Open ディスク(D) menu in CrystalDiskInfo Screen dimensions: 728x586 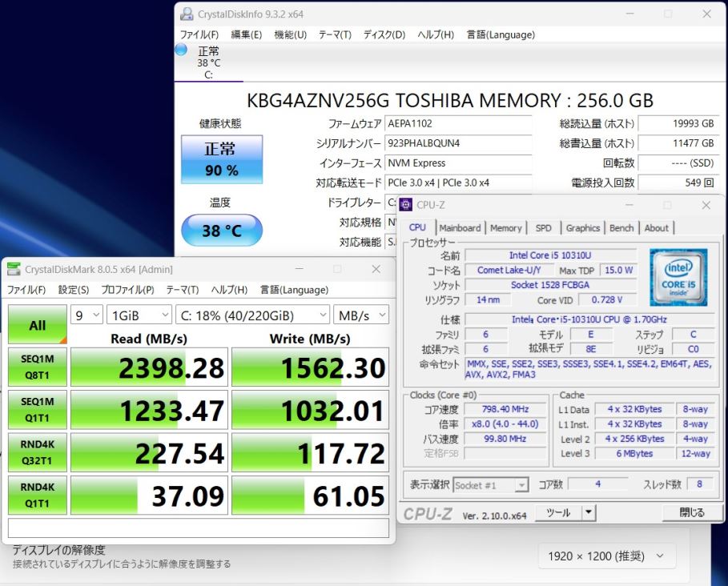pos(384,34)
